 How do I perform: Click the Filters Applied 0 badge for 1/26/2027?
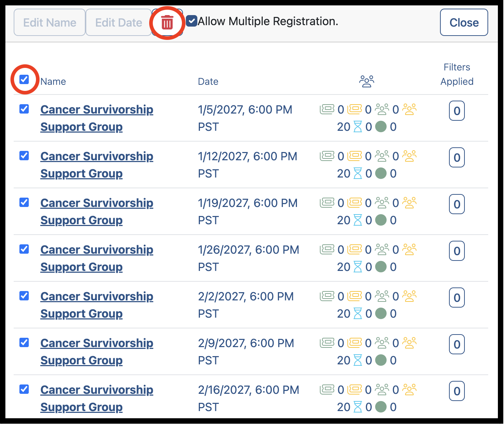tap(457, 251)
